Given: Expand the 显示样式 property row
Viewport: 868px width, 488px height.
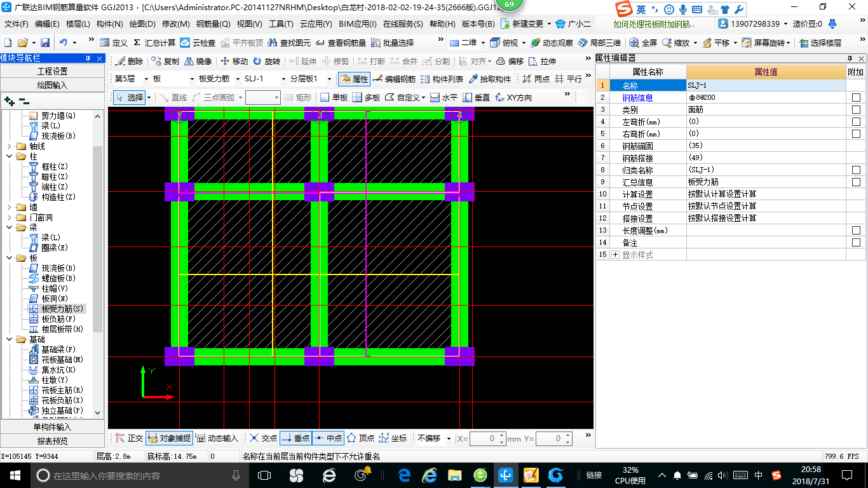Looking at the screenshot, I should pyautogui.click(x=615, y=255).
